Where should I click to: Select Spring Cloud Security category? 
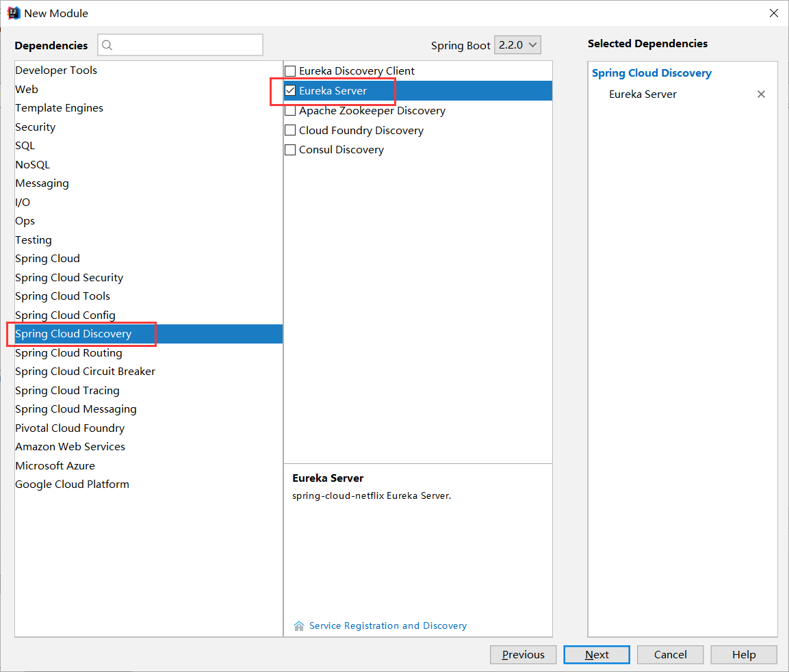(x=148, y=277)
